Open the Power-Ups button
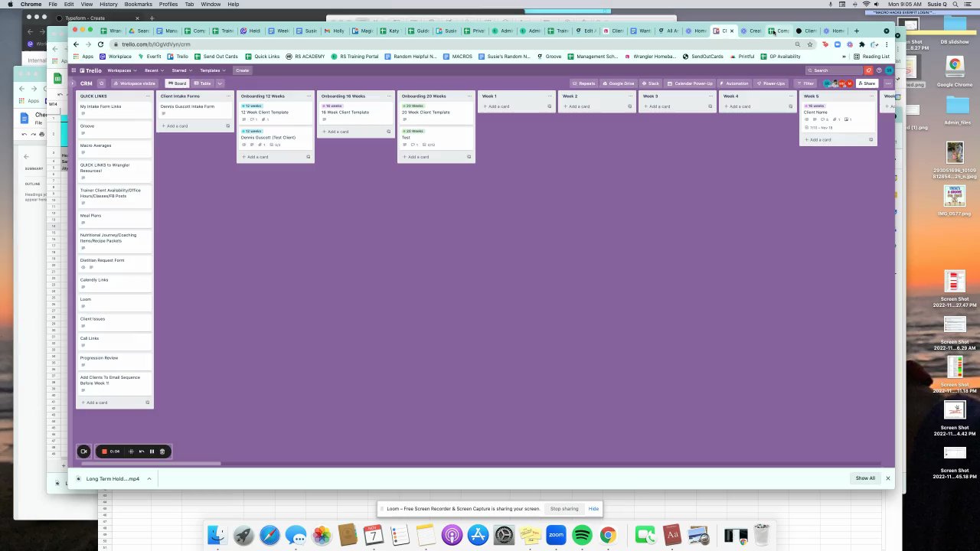This screenshot has width=980, height=551. [x=771, y=83]
